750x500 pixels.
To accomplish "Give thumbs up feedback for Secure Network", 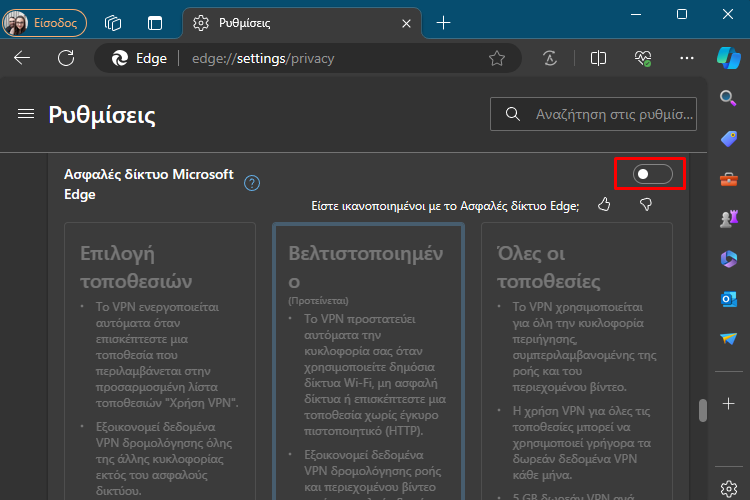I will (x=604, y=205).
